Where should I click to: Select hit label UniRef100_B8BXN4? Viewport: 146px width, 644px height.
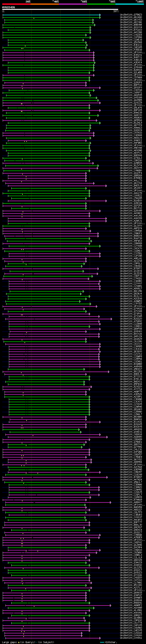[x=131, y=25]
